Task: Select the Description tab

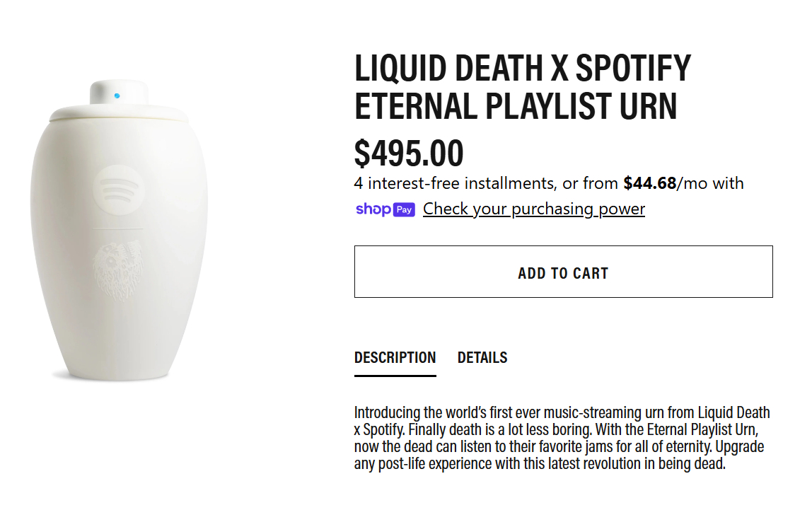Action: (395, 358)
